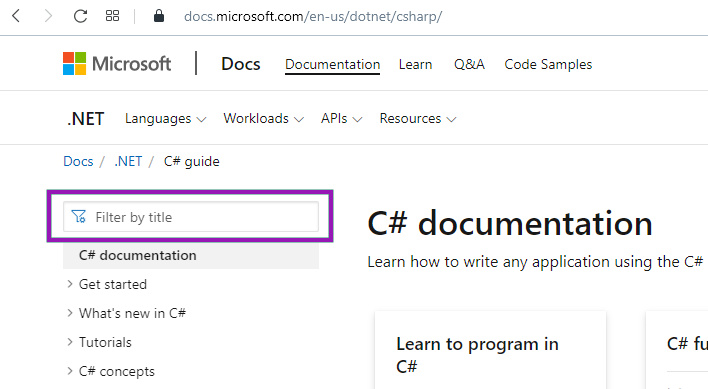The width and height of the screenshot is (708, 389).
Task: Open the Get started tree item
Action: 113,284
